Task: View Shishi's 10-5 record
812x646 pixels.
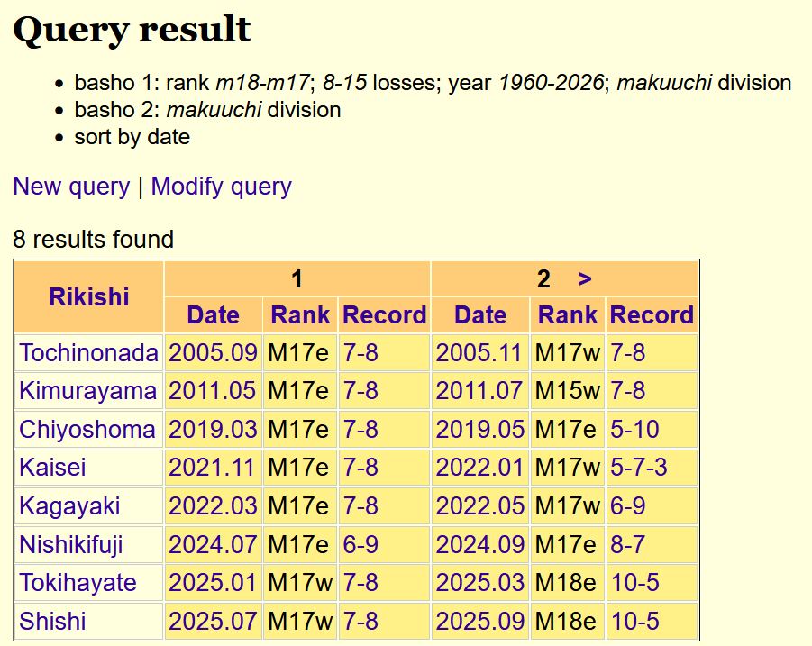Action: [x=634, y=622]
